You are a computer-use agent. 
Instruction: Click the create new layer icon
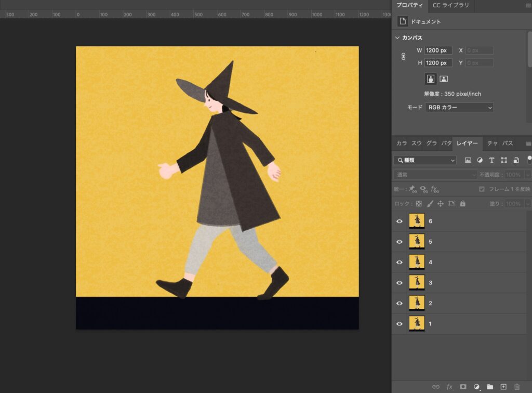click(503, 387)
